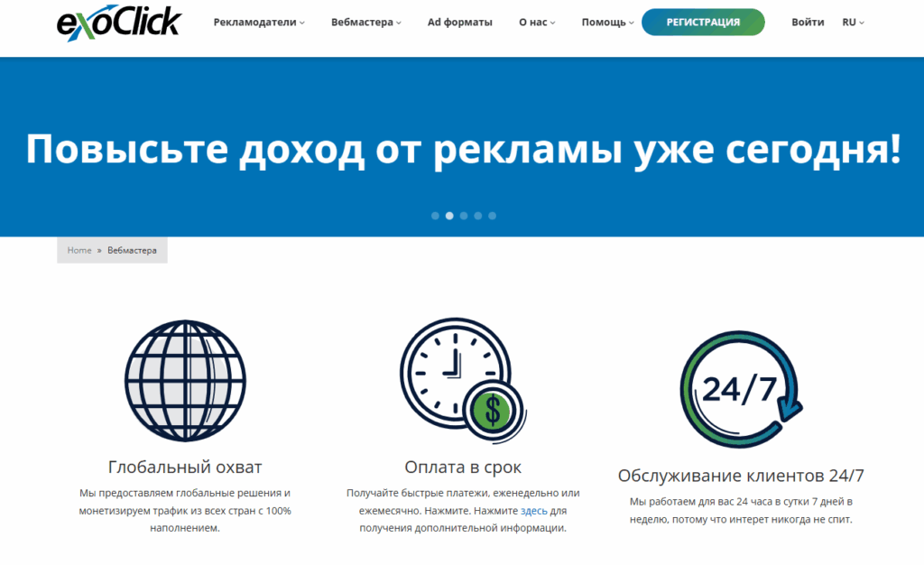Viewport: 924px width, 565px height.
Task: Select Ad форматы in the navigation
Action: (460, 21)
